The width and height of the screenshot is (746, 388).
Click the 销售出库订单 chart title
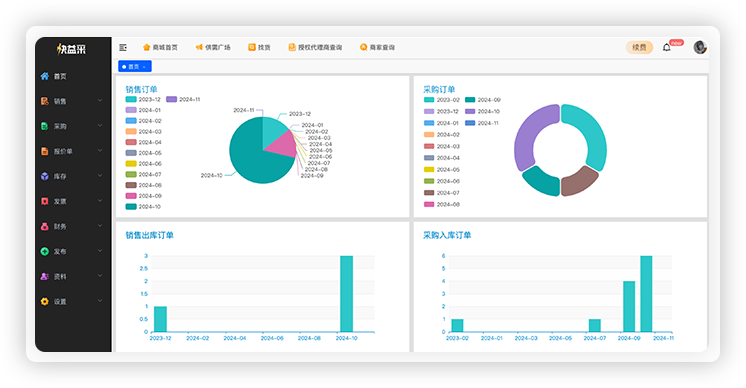click(x=149, y=235)
